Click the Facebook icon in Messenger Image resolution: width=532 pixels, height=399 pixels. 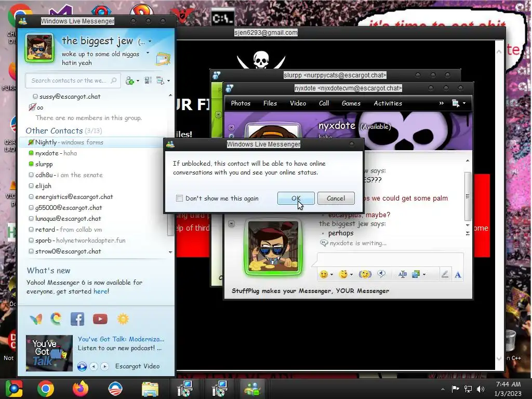[77, 319]
